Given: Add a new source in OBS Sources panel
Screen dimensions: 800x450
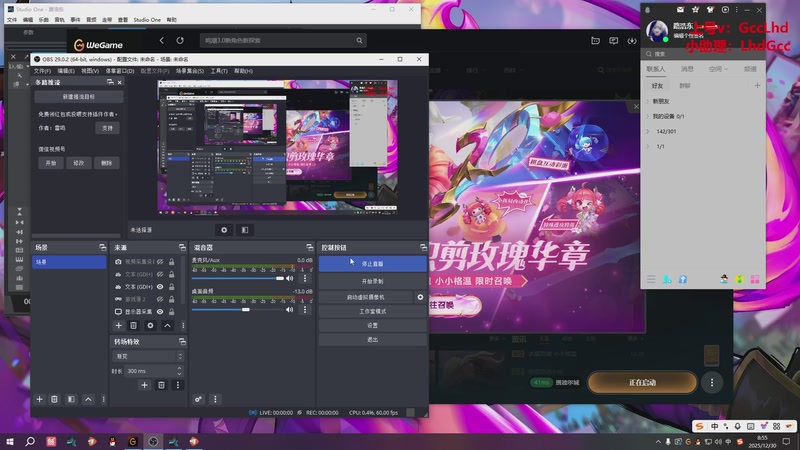Looking at the screenshot, I should 118,325.
